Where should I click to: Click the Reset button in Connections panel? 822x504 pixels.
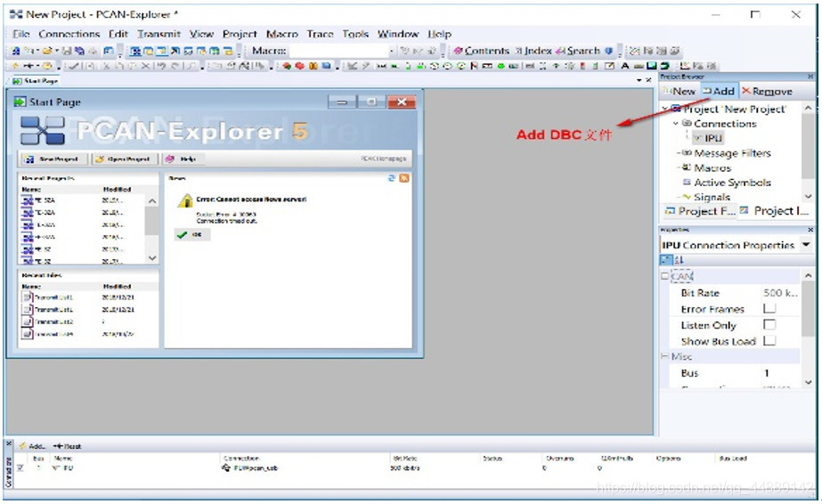tap(68, 446)
